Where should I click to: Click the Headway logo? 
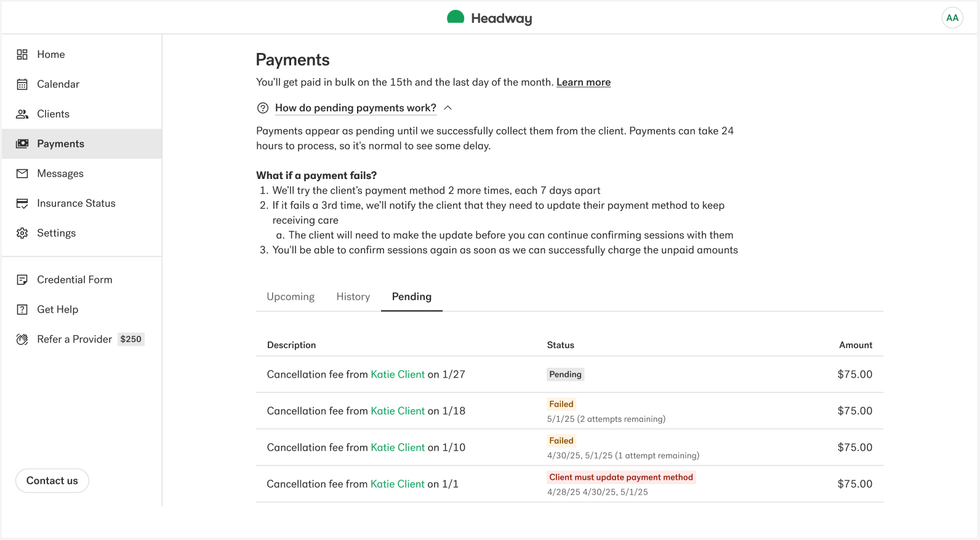489,18
